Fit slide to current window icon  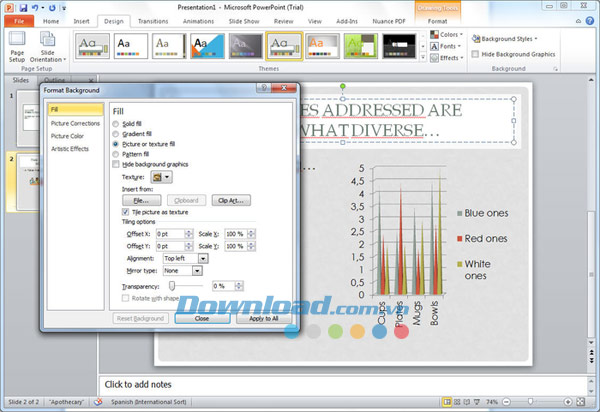click(x=580, y=402)
